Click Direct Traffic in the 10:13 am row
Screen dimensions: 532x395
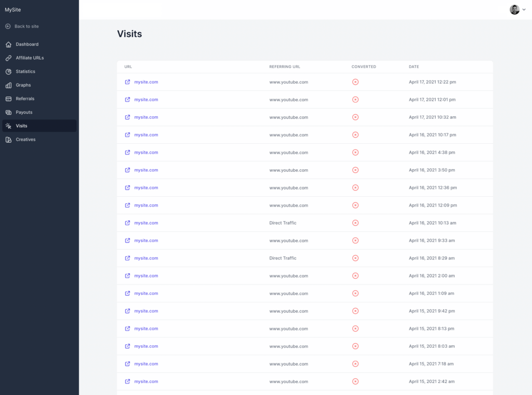pyautogui.click(x=283, y=223)
